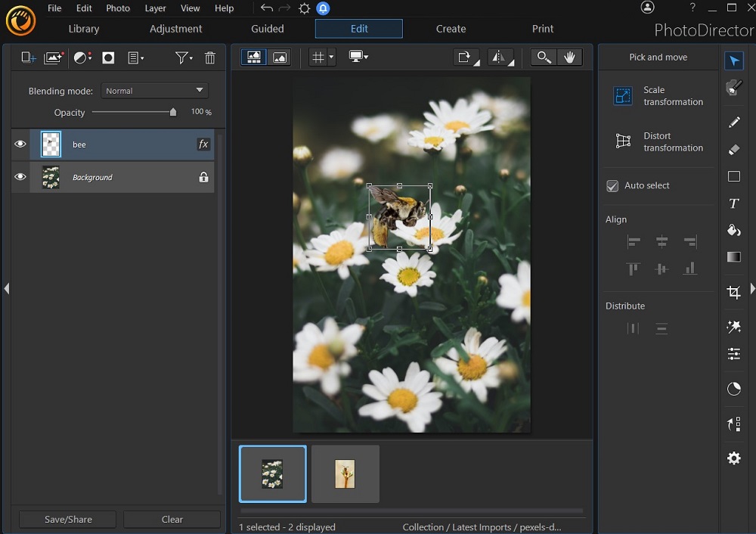Expand the grid options dropdown

pyautogui.click(x=330, y=57)
